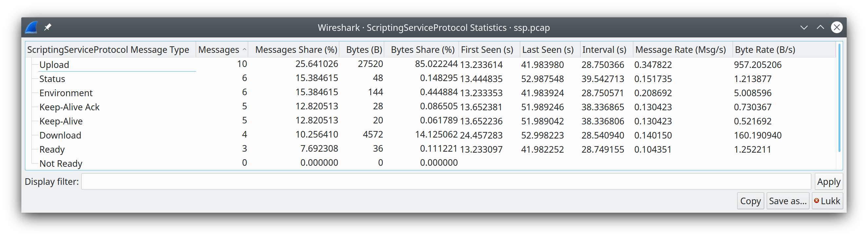Click the maximize chevron in title bar
Image resolution: width=868 pixels, height=238 pixels.
(x=820, y=27)
